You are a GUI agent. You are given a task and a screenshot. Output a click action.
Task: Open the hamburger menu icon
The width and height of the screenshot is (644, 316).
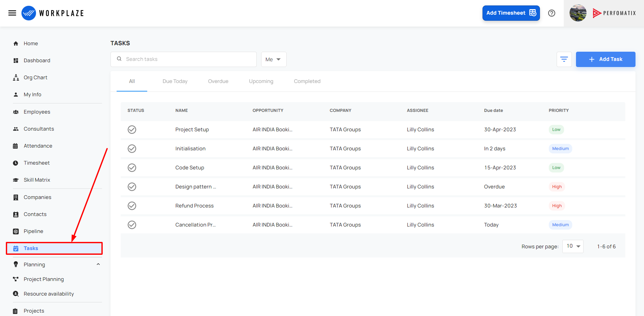(x=12, y=13)
